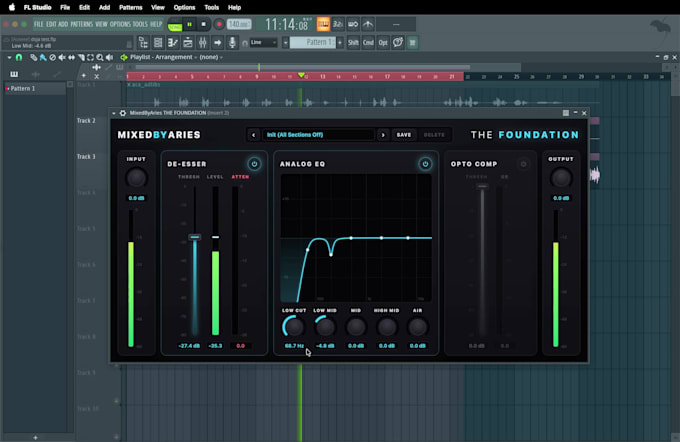Viewport: 680px width, 442px height.
Task: Select the playlist paint brush tool
Action: 43,57
